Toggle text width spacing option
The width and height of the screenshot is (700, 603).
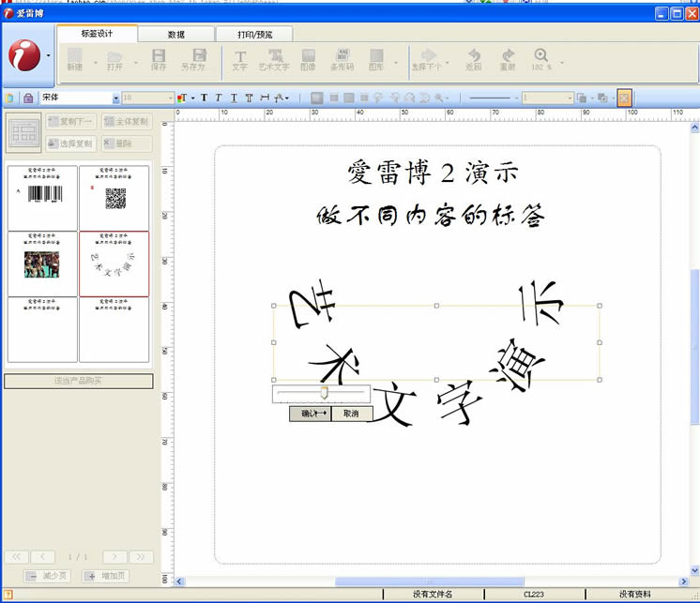point(265,98)
